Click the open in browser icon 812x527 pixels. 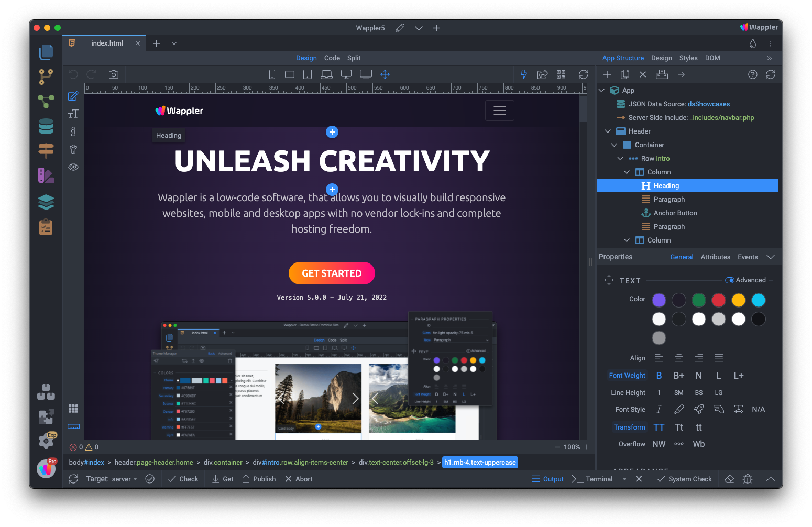pos(543,74)
